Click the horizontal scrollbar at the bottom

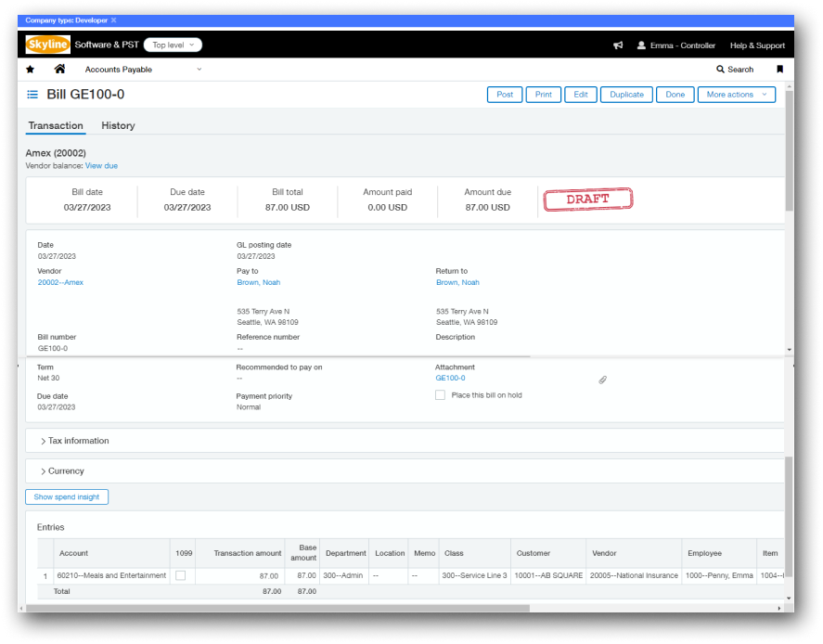coord(278,609)
